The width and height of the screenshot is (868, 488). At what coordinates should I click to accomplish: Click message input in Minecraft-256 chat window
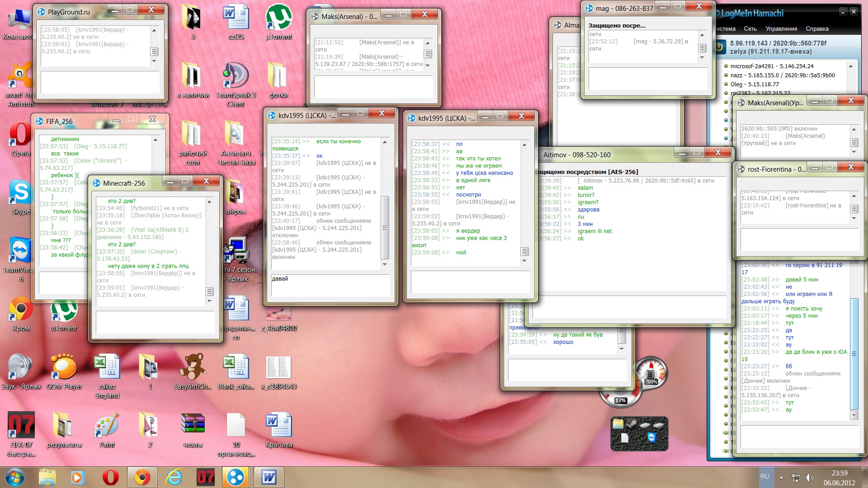point(155,322)
